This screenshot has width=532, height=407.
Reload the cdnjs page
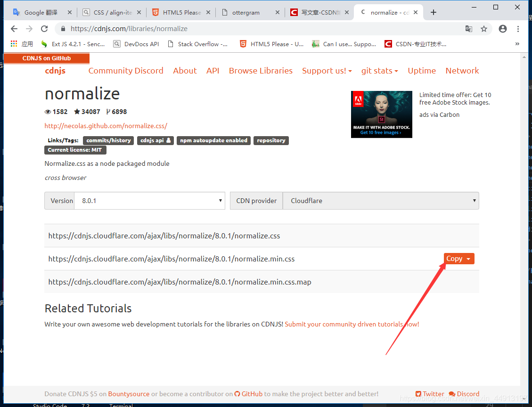pyautogui.click(x=44, y=29)
